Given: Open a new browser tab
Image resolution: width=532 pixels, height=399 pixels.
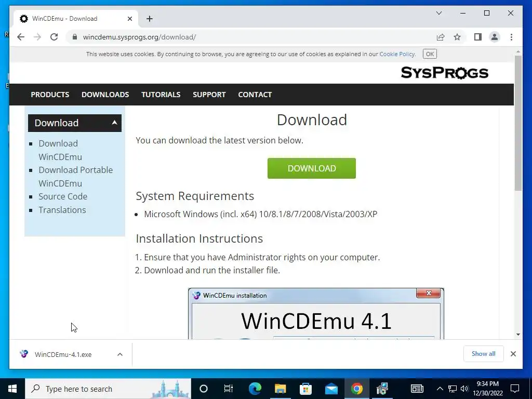Looking at the screenshot, I should 150,19.
